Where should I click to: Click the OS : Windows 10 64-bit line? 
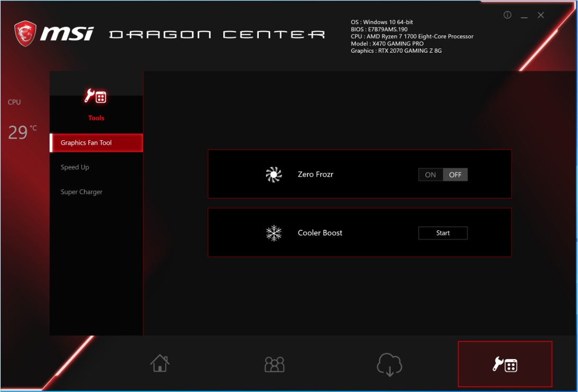click(381, 22)
